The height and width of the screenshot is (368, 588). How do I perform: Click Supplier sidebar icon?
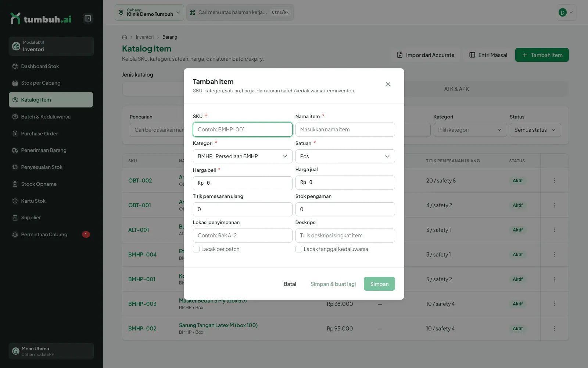click(15, 218)
